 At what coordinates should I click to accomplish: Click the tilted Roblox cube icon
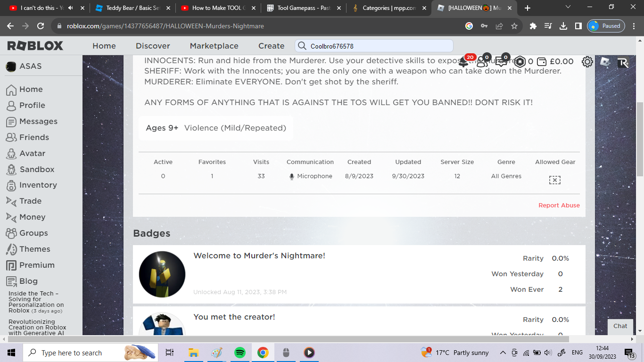pyautogui.click(x=605, y=62)
